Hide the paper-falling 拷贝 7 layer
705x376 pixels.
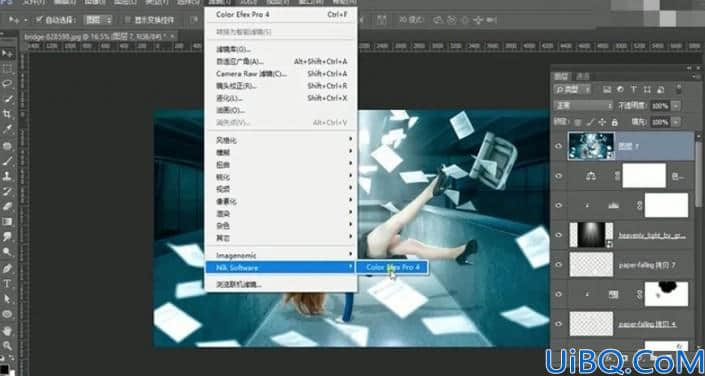click(x=558, y=264)
